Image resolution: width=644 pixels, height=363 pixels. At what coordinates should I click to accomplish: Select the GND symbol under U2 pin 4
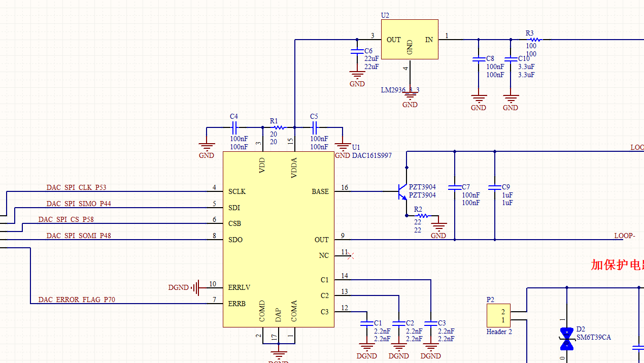410,96
